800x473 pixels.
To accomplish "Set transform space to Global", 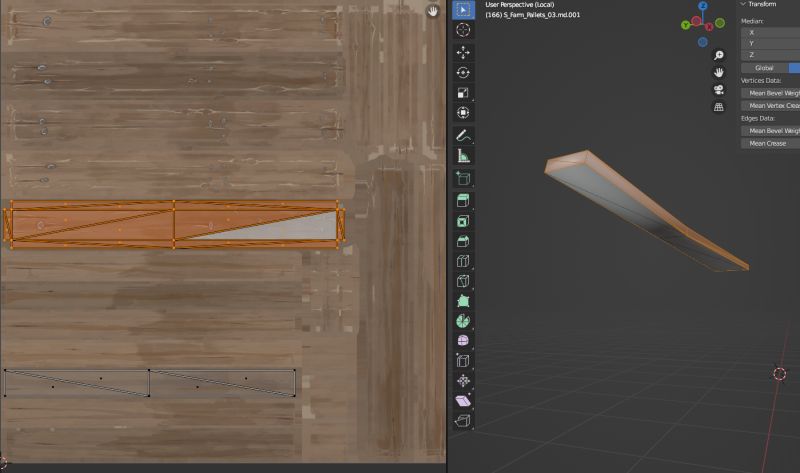I will point(764,68).
